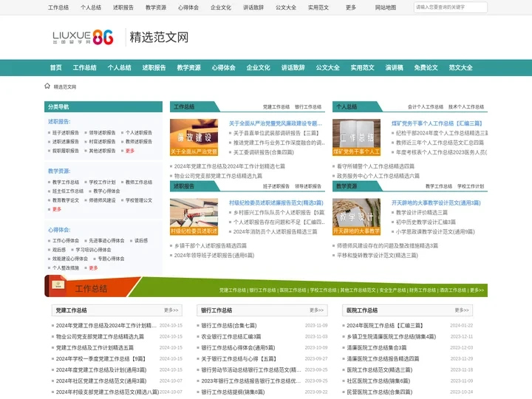This screenshot has width=532, height=399.
Task: Open 技术个人工作总结 header link
Action: [x=466, y=107]
